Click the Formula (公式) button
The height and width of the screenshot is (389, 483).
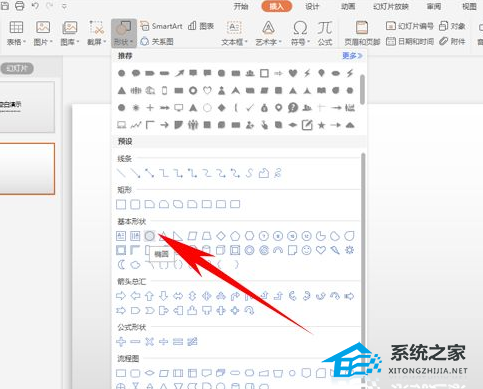[x=325, y=33]
